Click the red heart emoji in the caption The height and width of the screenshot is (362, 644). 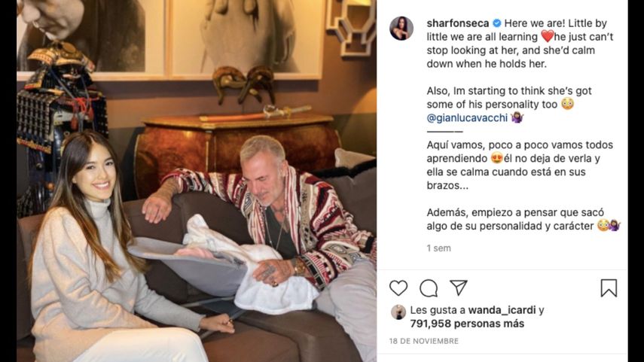click(x=547, y=37)
